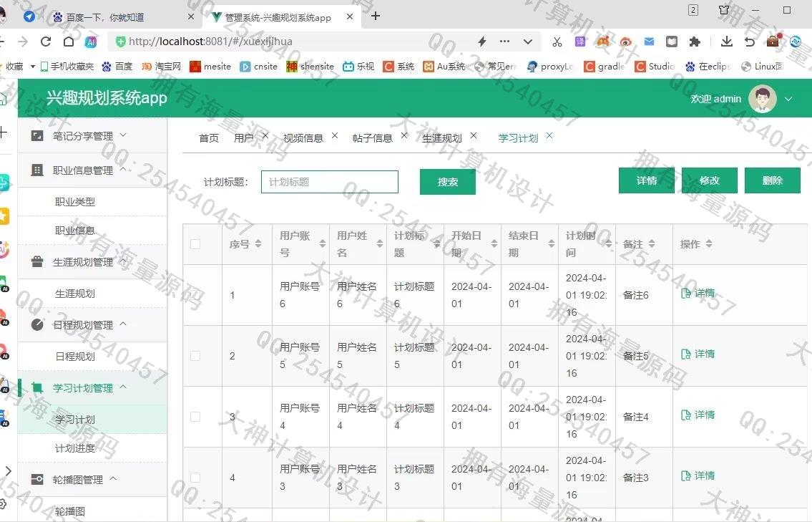Open 详情 icon for row 备注6
The image size is (812, 522).
click(x=685, y=294)
